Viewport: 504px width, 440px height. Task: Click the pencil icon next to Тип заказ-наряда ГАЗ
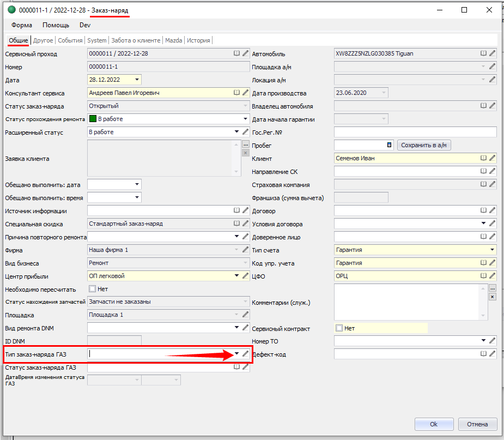(246, 354)
